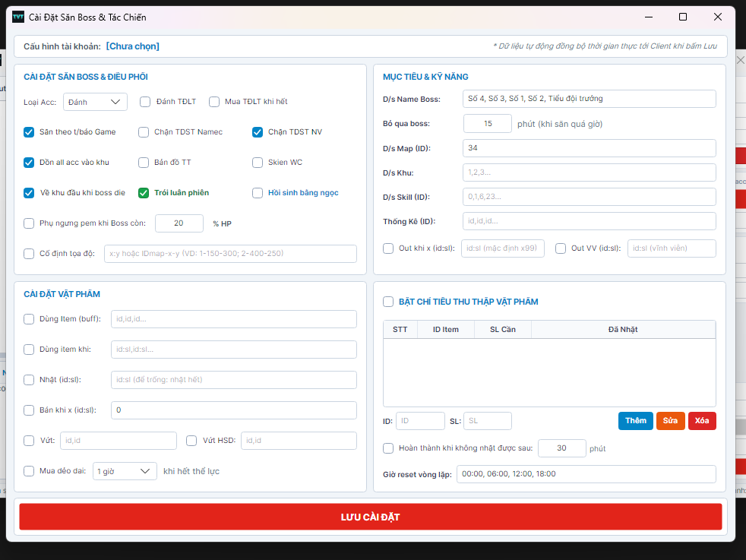Expand the Mua đẻo dai duration dropdown
The image size is (746, 560).
pyautogui.click(x=125, y=471)
